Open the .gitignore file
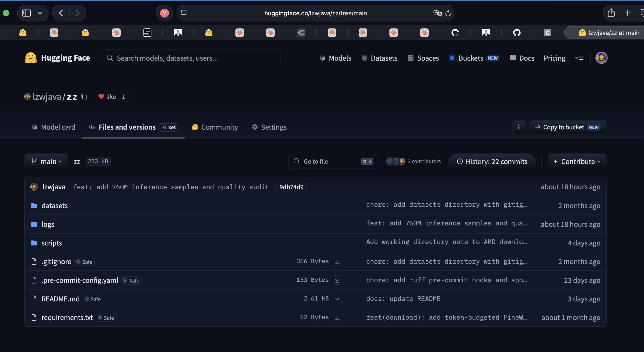 (56, 262)
